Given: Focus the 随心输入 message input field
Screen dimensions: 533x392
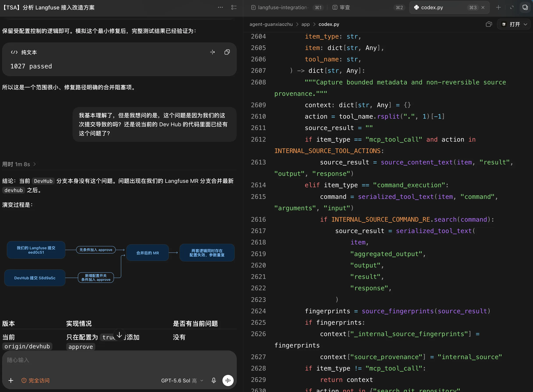Looking at the screenshot, I should point(119,360).
